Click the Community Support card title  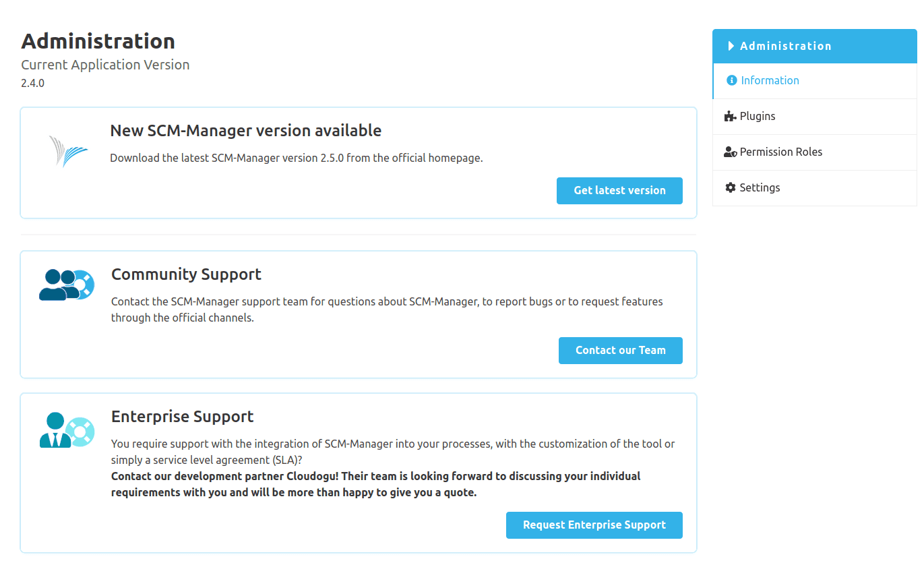(x=186, y=274)
